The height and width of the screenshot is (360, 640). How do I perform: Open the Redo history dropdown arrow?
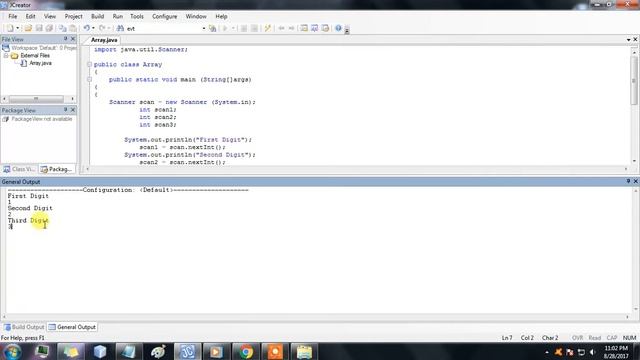pos(109,28)
